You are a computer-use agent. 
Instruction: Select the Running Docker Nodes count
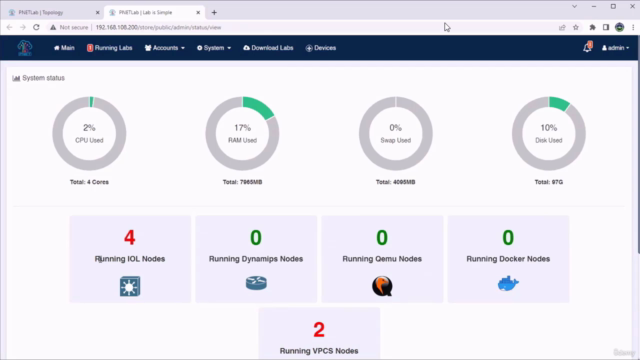(508, 237)
